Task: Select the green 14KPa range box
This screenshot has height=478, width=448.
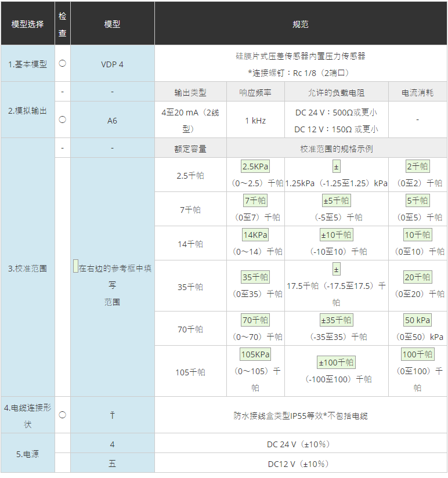Action: (255, 235)
